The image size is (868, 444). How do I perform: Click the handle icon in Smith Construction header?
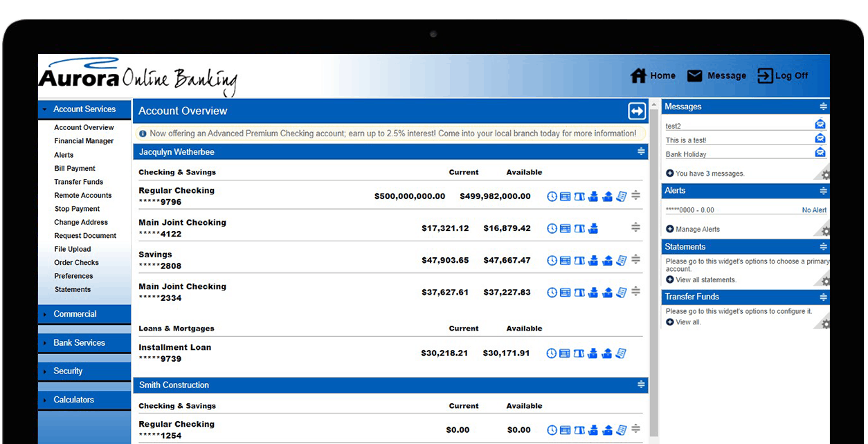coord(641,385)
